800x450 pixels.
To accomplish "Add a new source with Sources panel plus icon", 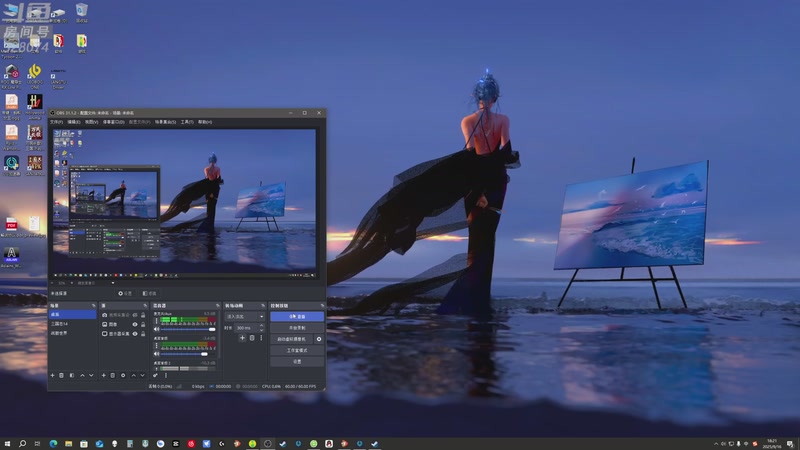I will pos(104,376).
